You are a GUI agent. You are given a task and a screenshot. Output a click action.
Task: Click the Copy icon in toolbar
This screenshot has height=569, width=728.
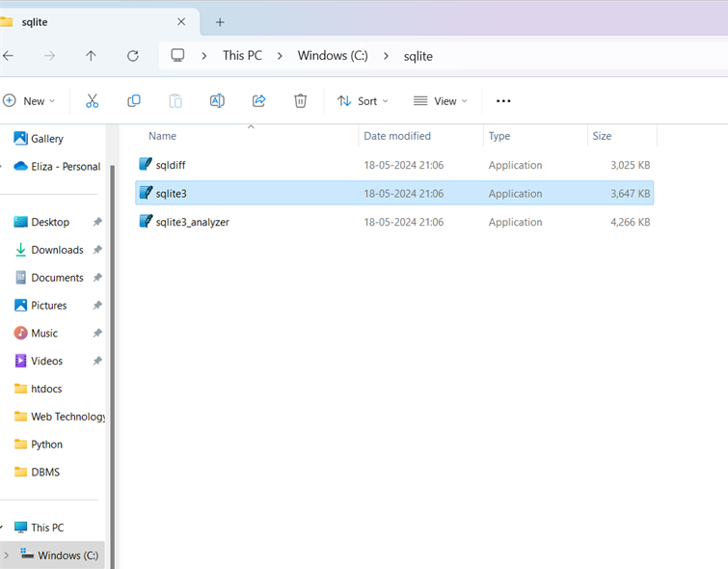[134, 101]
